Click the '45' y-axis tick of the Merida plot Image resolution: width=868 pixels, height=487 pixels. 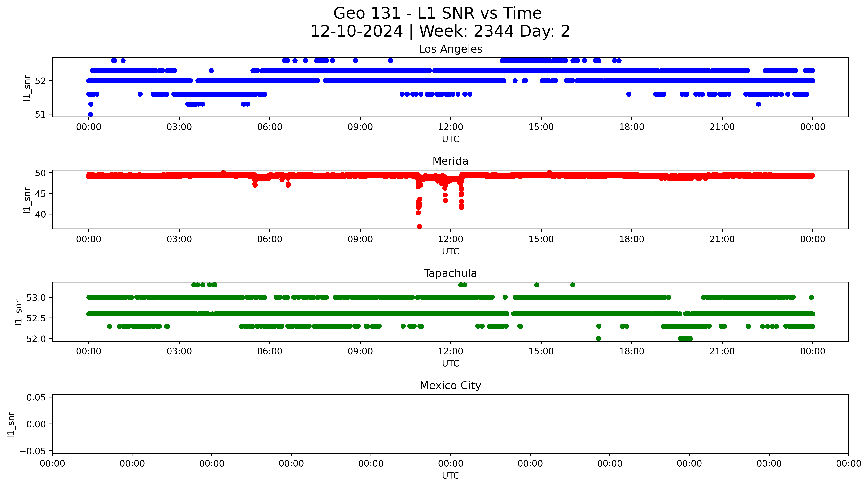(x=40, y=193)
